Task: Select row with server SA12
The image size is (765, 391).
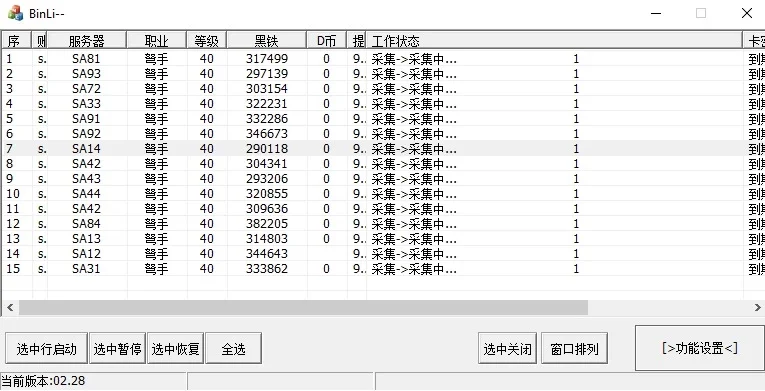Action: (383, 254)
